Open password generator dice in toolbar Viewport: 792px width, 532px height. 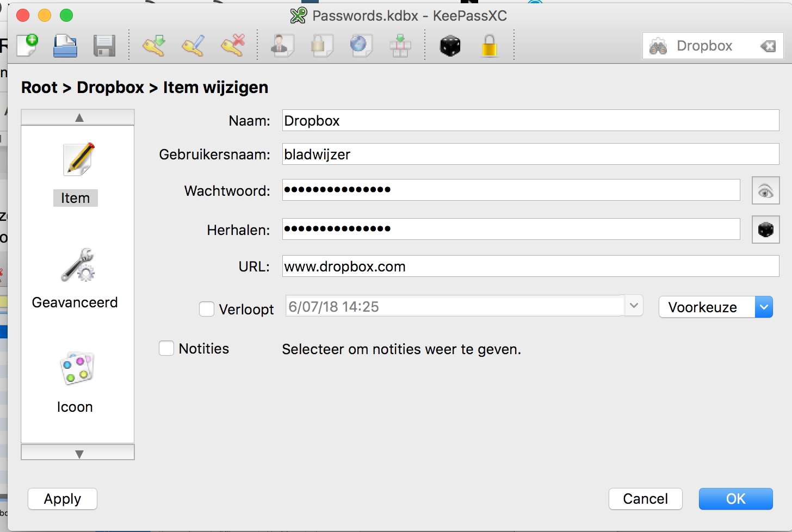pyautogui.click(x=450, y=46)
